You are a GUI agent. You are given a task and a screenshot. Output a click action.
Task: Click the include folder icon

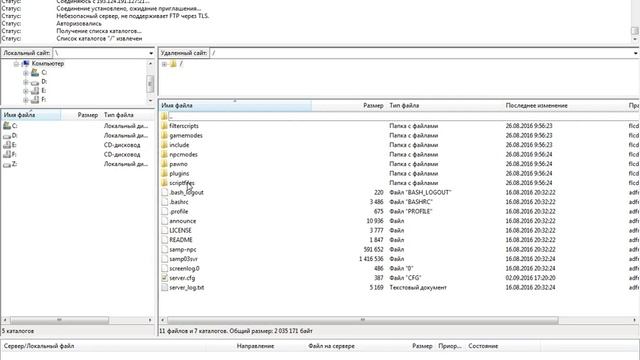coord(164,145)
